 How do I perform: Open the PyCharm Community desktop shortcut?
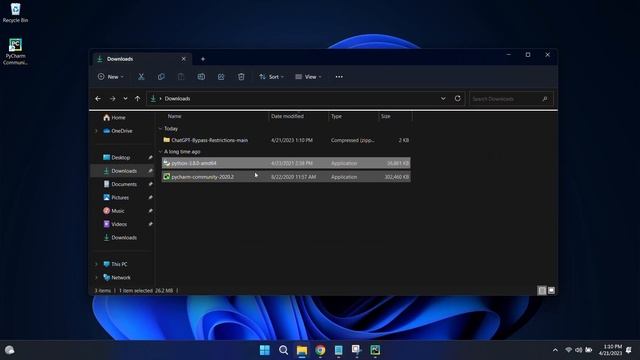(16, 51)
